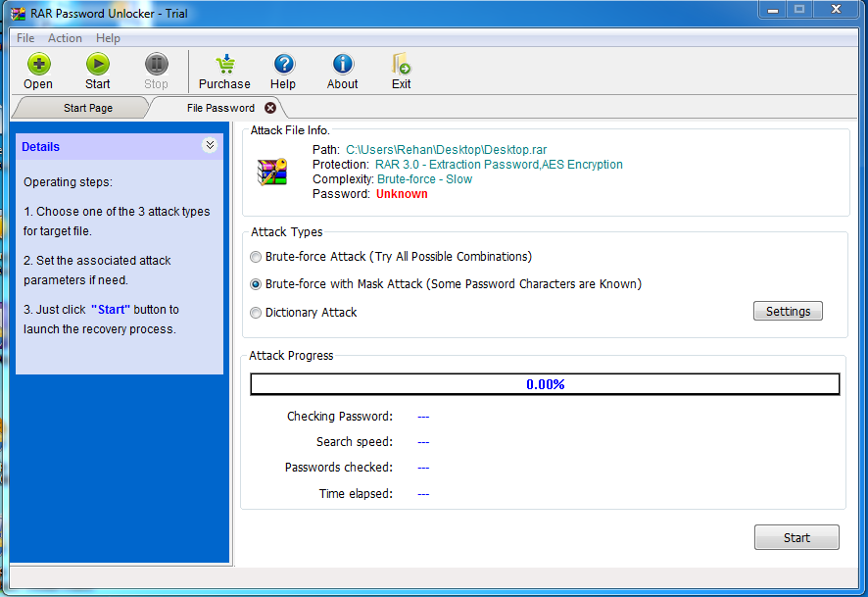Click the Time elapsed label
The height and width of the screenshot is (597, 868).
click(x=356, y=493)
